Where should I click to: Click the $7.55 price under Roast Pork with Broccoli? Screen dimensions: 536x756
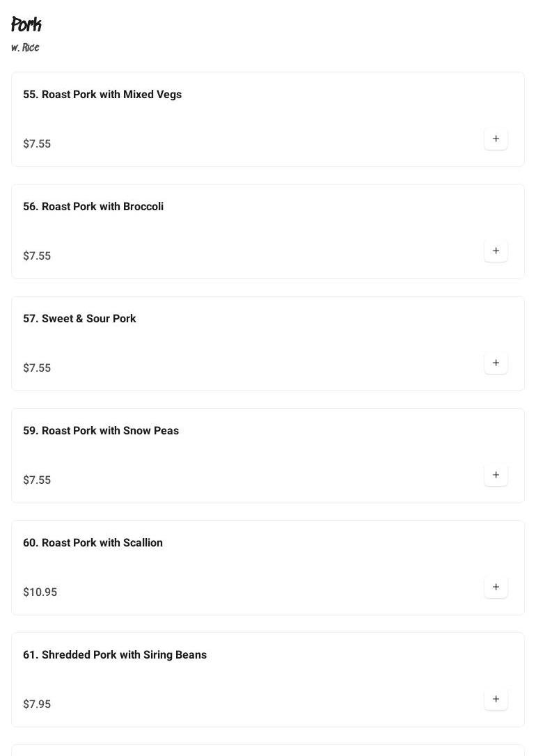37,256
